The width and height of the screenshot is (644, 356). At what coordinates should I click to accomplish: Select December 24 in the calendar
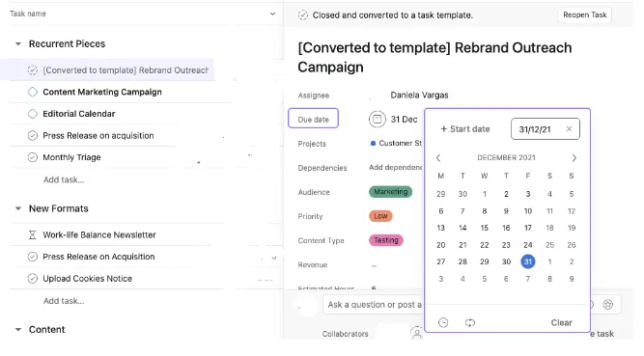tap(528, 245)
